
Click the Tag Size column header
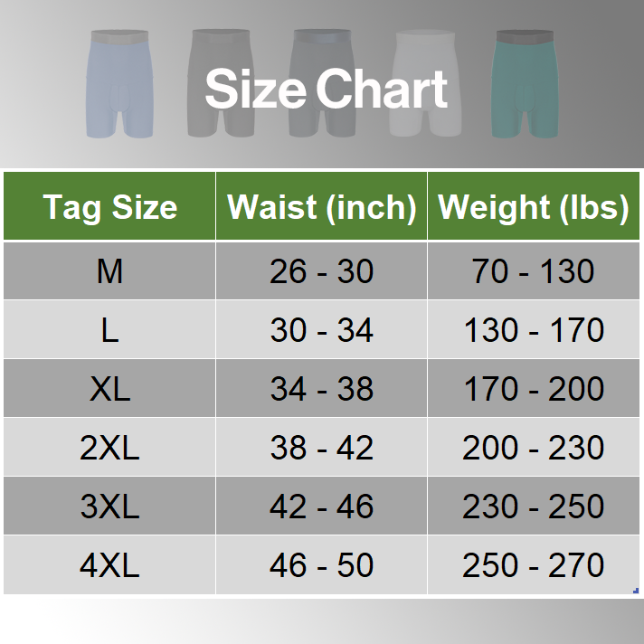pos(109,207)
